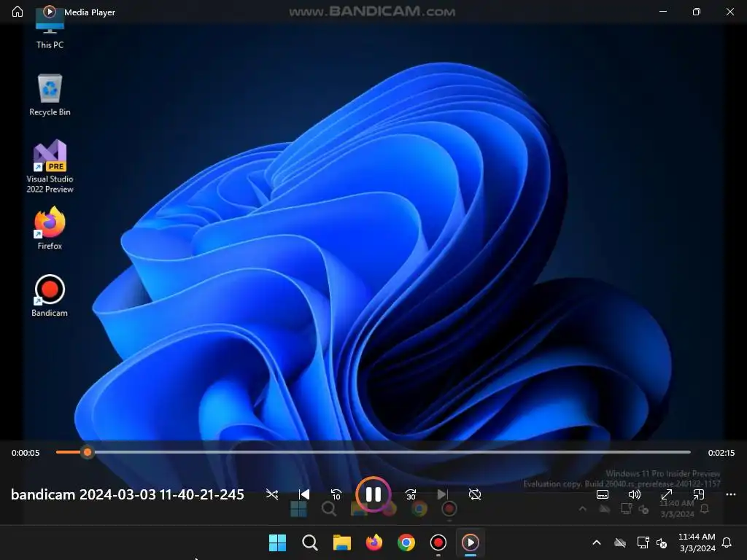This screenshot has width=747, height=560.
Task: Open Windows Start menu
Action: point(277,542)
